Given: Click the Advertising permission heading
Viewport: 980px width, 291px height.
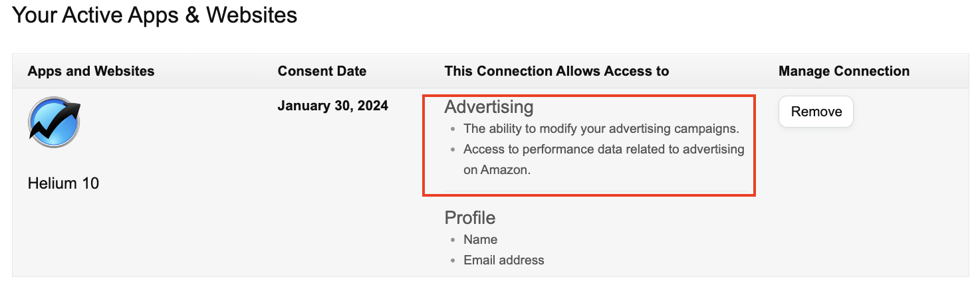Looking at the screenshot, I should [x=489, y=107].
